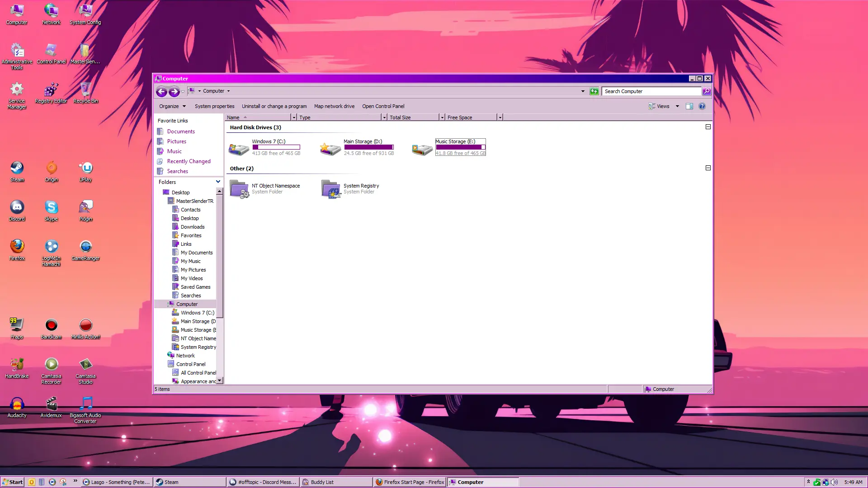Screen dimensions: 868x488
Task: Select the NT Object Namespace folder icon
Action: tap(239, 189)
